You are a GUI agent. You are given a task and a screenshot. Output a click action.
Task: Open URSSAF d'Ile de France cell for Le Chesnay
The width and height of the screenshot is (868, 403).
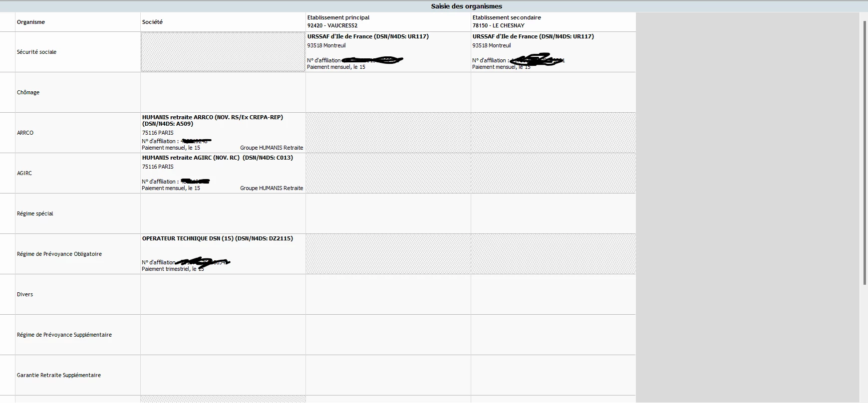pyautogui.click(x=554, y=52)
